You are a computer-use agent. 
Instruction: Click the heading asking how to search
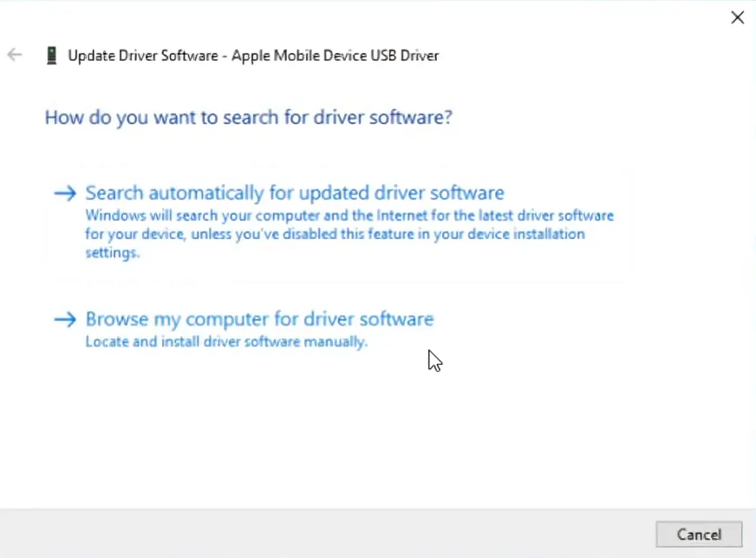click(249, 117)
